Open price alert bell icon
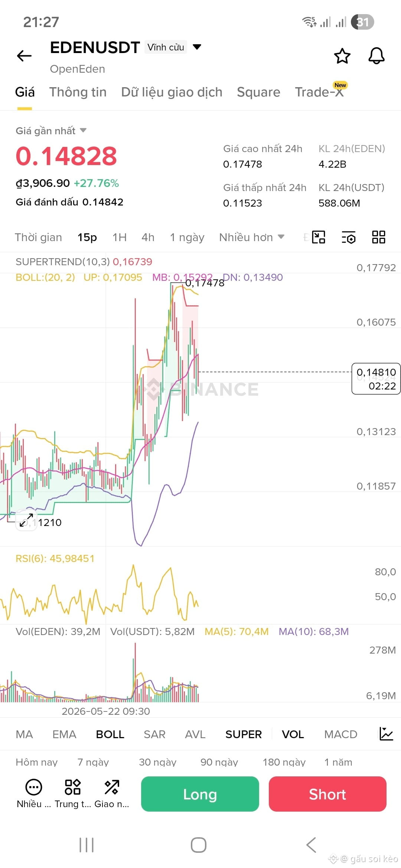Screen dimensions: 401x868 (376, 56)
